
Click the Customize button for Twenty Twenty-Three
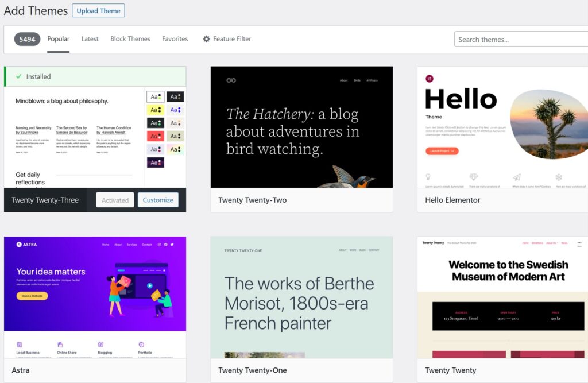(158, 200)
